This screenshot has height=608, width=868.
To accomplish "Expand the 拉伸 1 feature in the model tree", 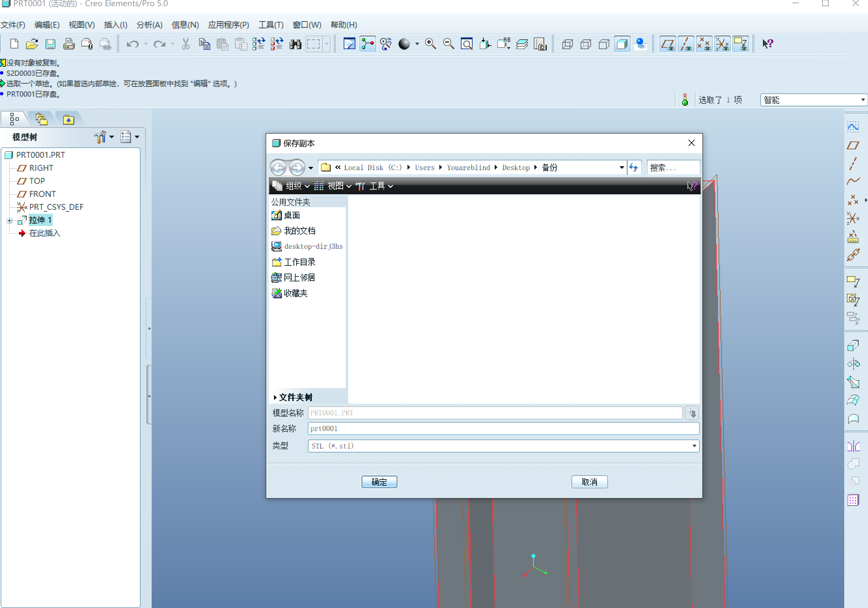I will (9, 220).
